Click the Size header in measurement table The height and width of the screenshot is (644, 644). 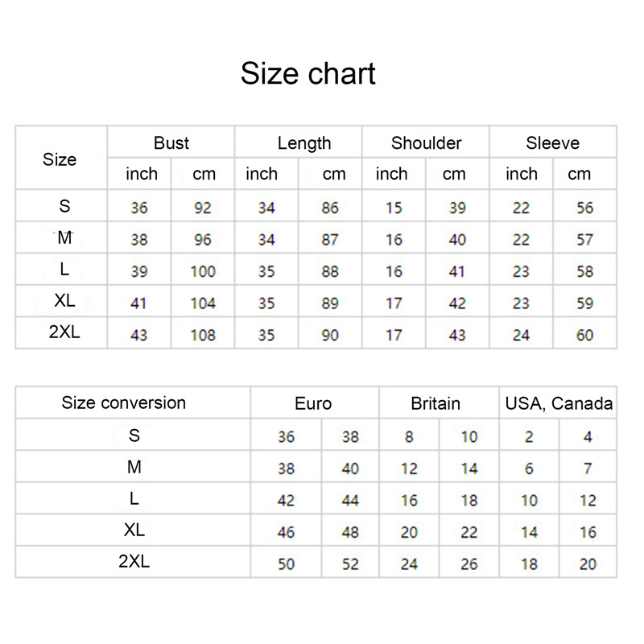pyautogui.click(x=60, y=159)
